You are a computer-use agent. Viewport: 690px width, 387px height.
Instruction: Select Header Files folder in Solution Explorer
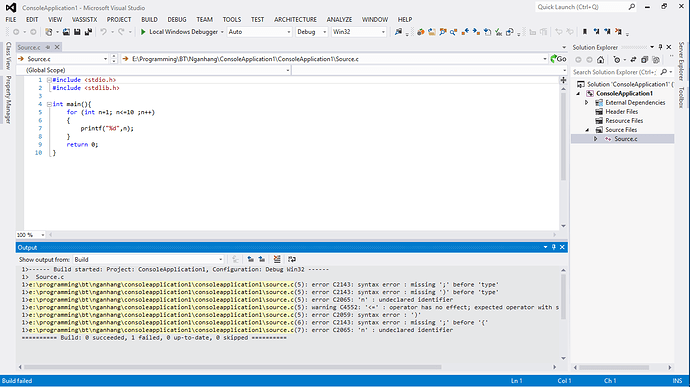[x=622, y=111]
